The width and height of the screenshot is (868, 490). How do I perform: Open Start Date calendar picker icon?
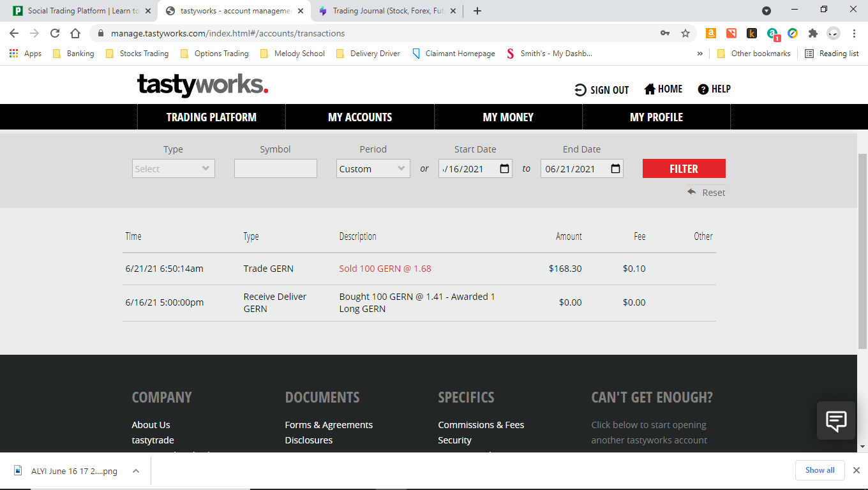point(504,169)
